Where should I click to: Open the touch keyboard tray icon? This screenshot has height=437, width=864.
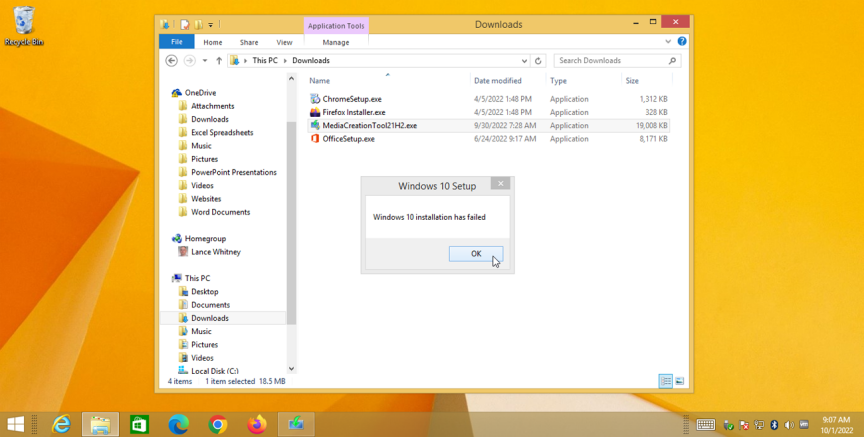[x=706, y=424]
